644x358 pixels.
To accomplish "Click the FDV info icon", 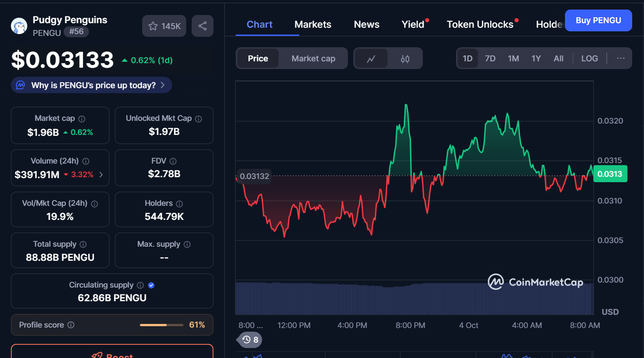I will (173, 161).
